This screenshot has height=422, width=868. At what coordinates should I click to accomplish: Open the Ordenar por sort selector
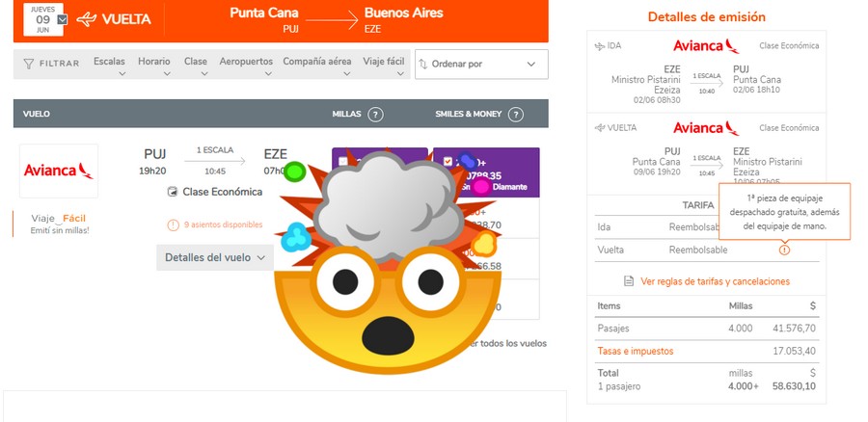481,65
